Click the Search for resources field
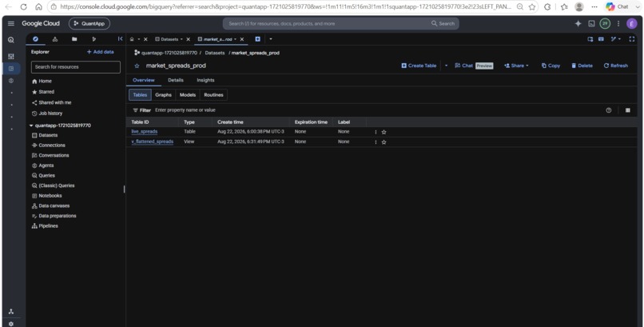Screen dimensions: 644x327 point(76,67)
